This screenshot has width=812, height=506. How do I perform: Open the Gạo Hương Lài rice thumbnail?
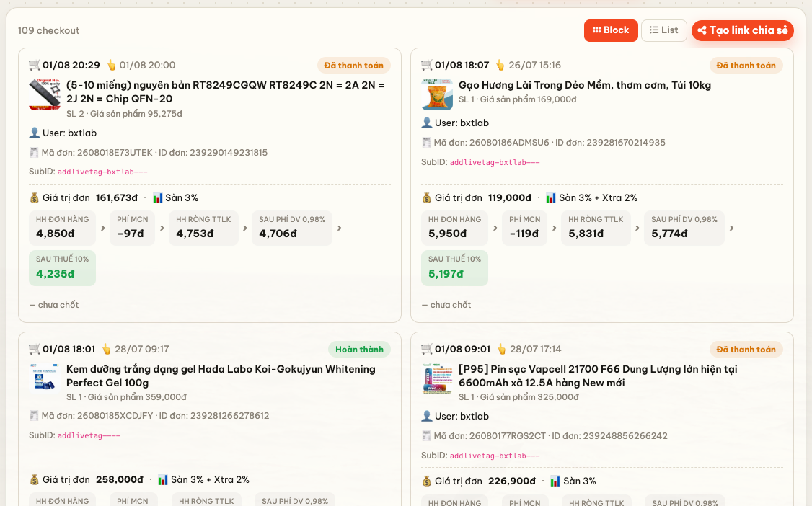437,94
